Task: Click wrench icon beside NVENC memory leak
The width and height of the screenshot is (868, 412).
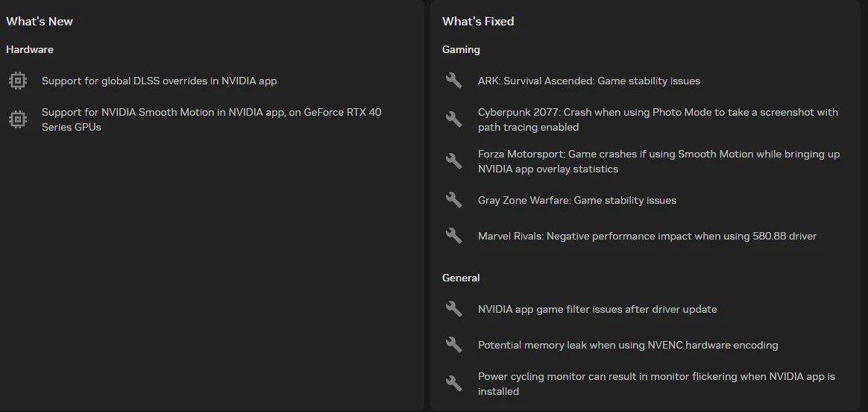Action: click(x=453, y=345)
